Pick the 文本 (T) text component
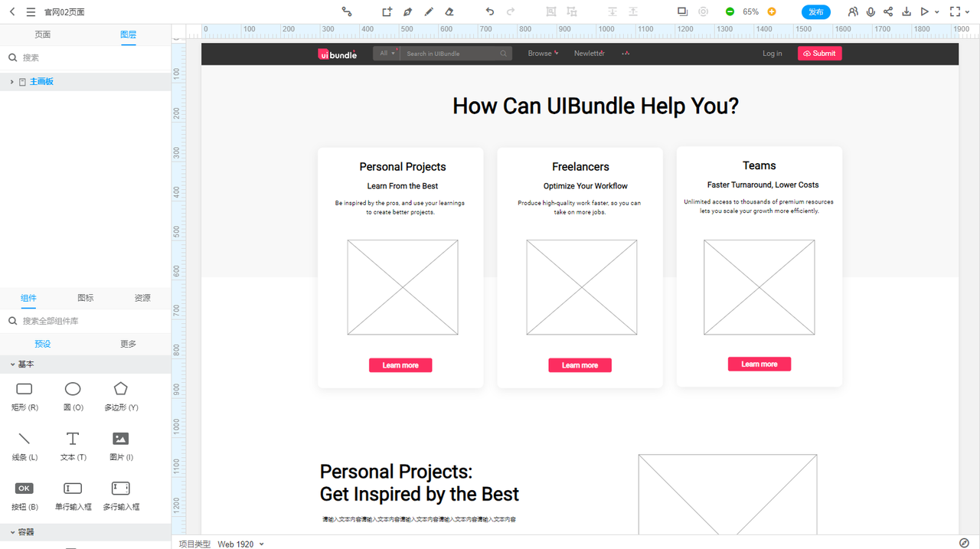 (x=73, y=446)
